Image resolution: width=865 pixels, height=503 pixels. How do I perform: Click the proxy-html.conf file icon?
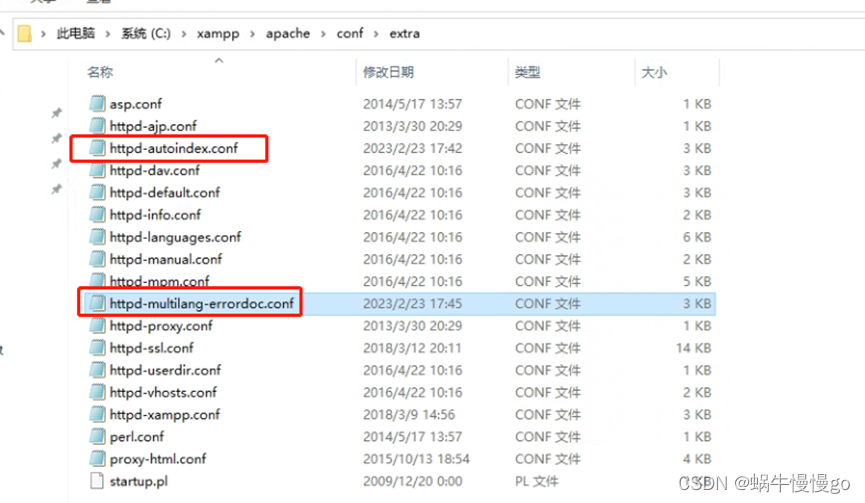coord(97,458)
